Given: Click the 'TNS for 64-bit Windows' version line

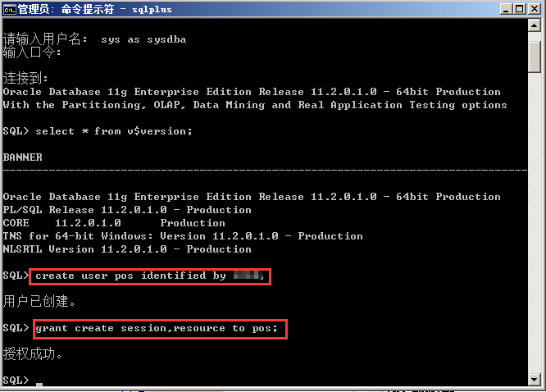Looking at the screenshot, I should point(182,236).
